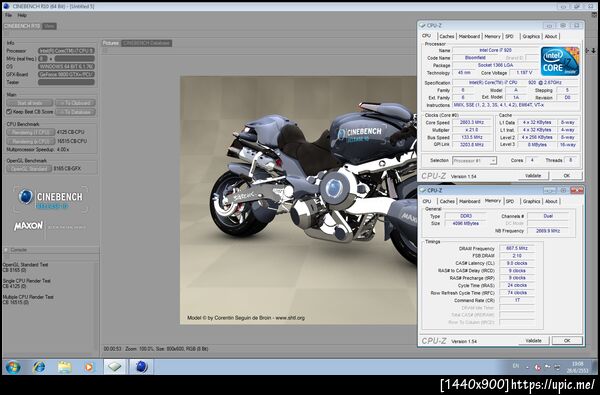600x395 pixels.
Task: Click the Core Speed value in CPU-Z
Action: coord(473,122)
